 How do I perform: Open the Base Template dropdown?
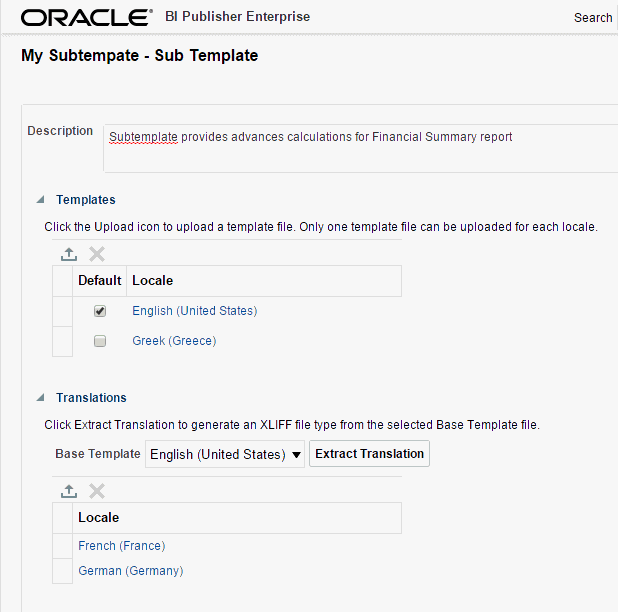coord(225,454)
